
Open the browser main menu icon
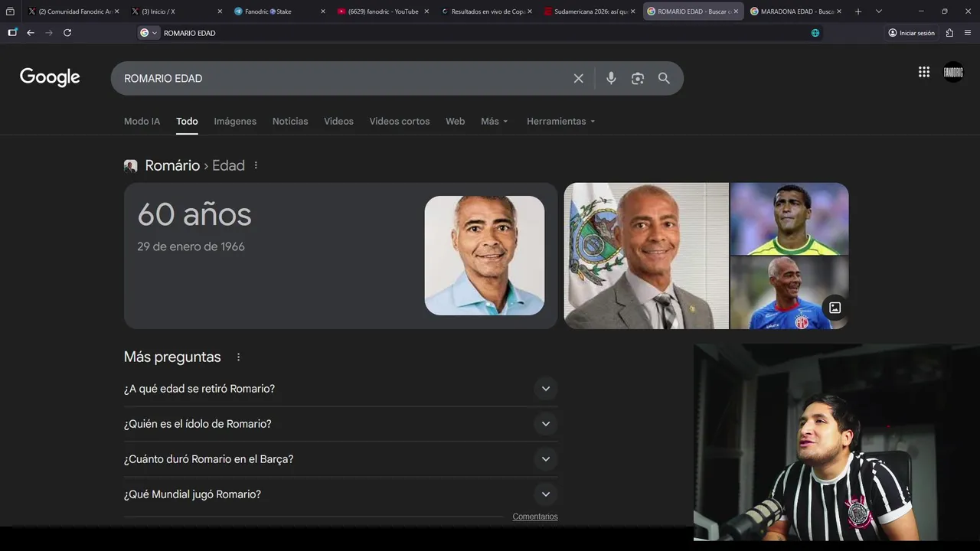[x=969, y=33]
